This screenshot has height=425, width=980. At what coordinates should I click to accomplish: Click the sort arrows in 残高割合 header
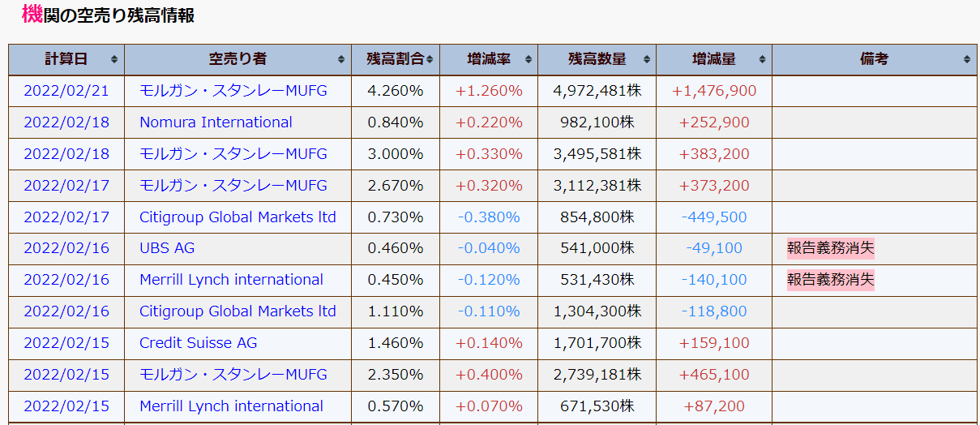point(430,59)
